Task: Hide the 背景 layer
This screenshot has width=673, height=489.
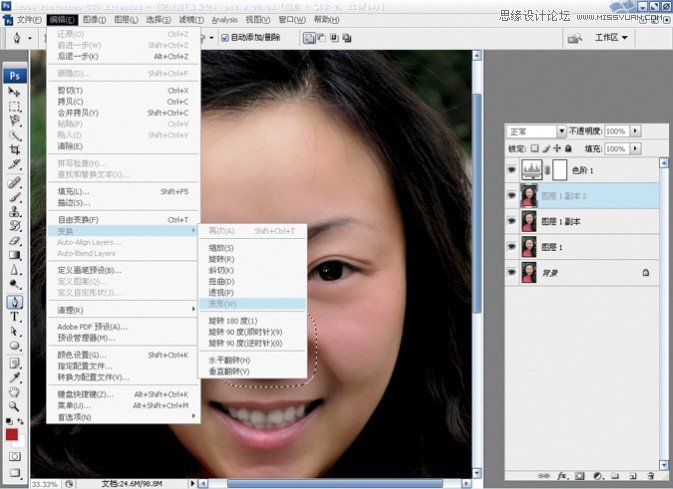Action: (x=512, y=272)
